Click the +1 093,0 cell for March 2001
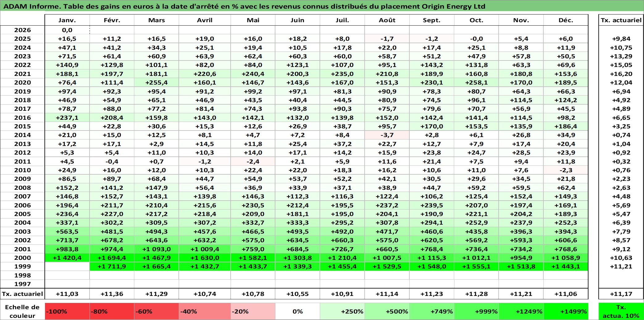 pyautogui.click(x=157, y=249)
